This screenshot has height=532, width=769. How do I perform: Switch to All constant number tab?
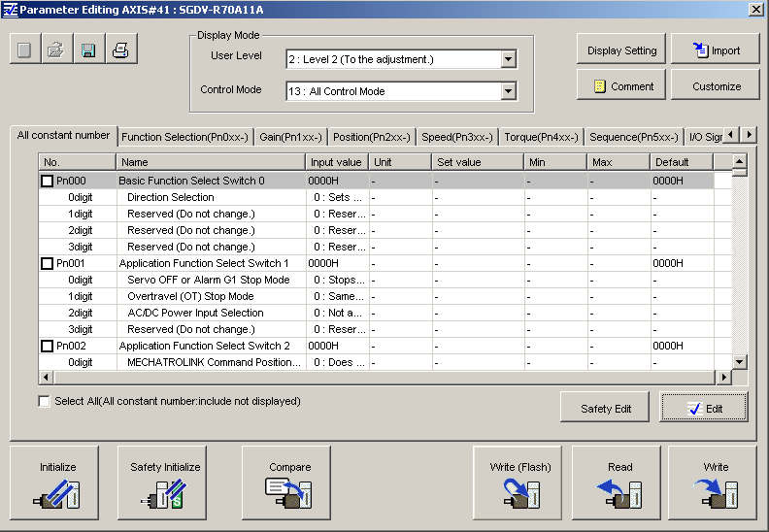coord(64,135)
